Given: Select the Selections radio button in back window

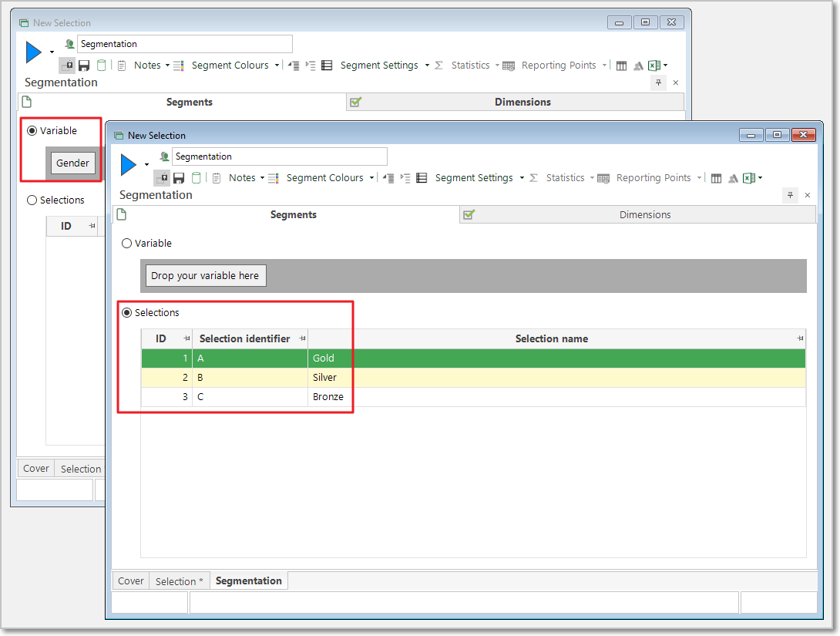Looking at the screenshot, I should pos(32,200).
